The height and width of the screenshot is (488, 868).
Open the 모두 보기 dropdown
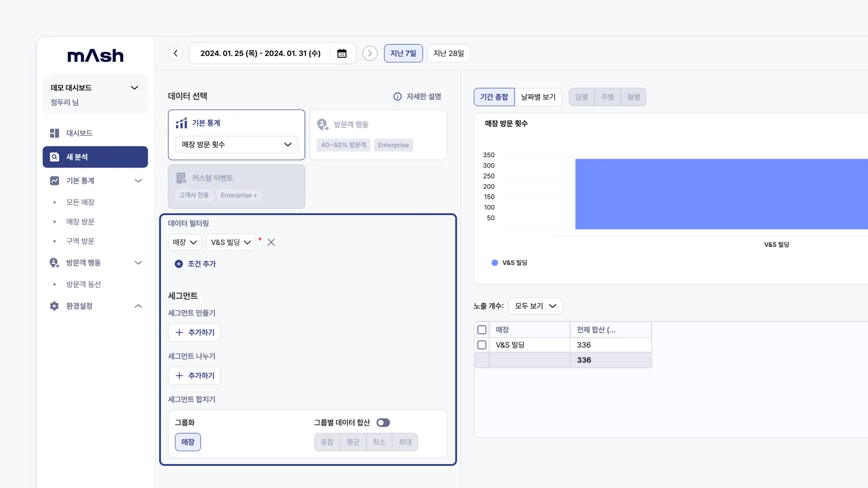pos(535,306)
